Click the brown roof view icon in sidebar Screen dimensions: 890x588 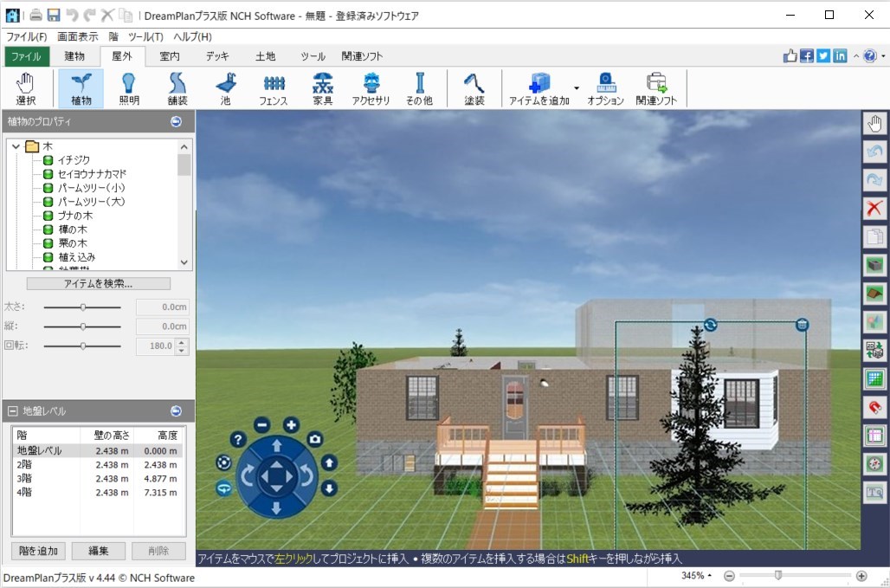[x=874, y=293]
